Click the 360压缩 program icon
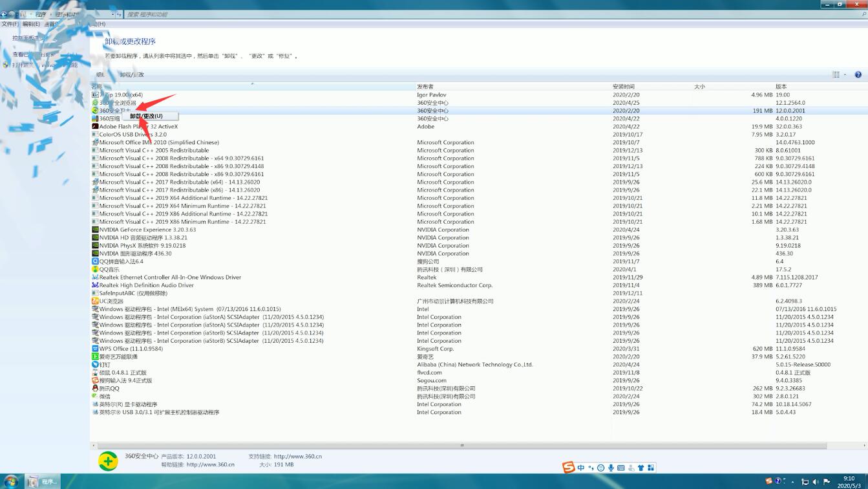868x489 pixels. tap(95, 118)
